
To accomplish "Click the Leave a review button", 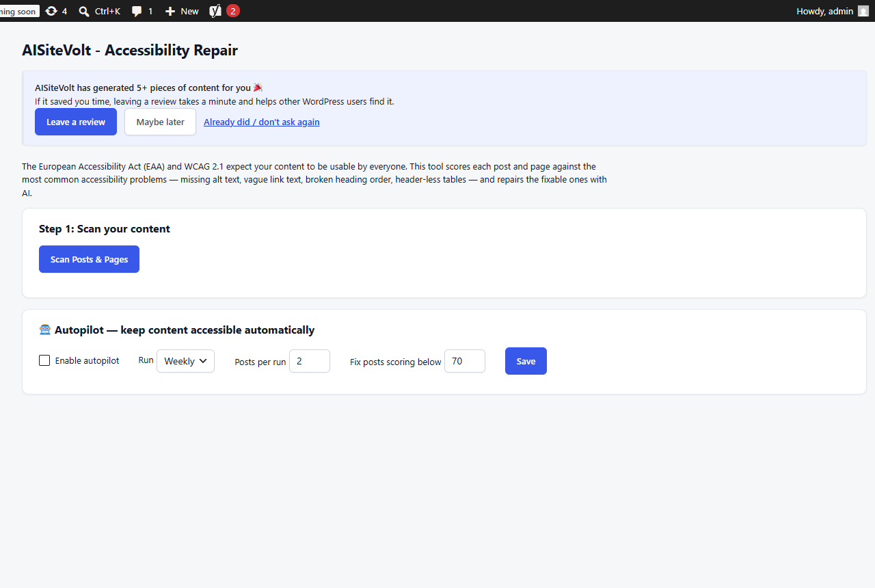I will pos(76,122).
